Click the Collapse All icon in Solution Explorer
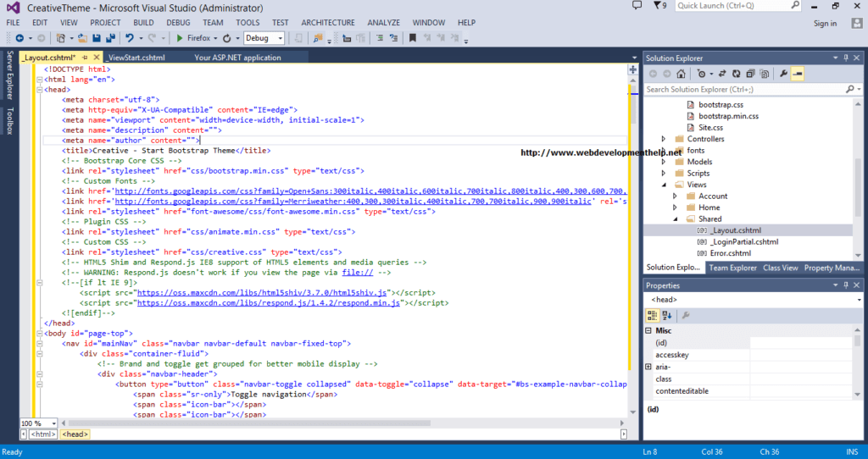The width and height of the screenshot is (868, 459). point(751,74)
